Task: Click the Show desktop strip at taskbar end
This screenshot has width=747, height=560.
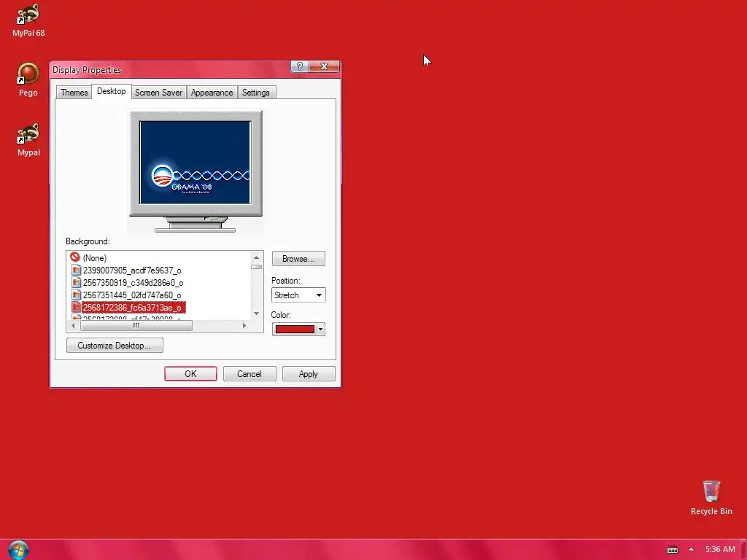Action: coord(743,550)
